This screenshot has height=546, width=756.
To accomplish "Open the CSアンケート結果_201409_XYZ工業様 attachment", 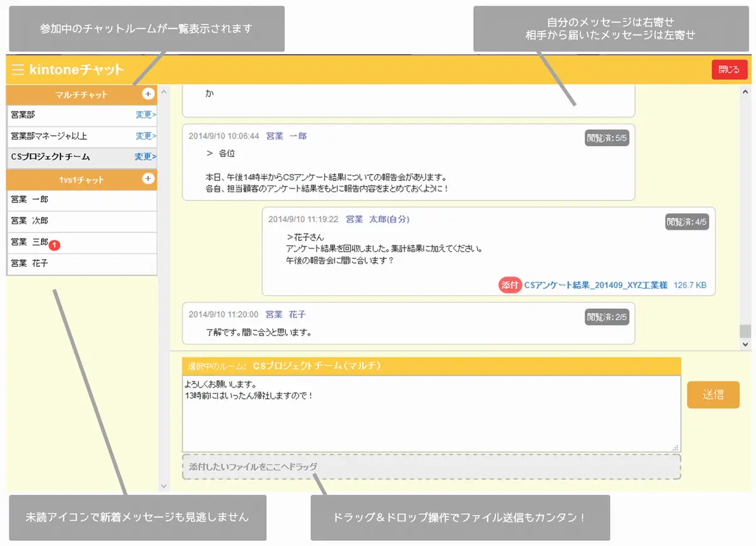I will 595,285.
